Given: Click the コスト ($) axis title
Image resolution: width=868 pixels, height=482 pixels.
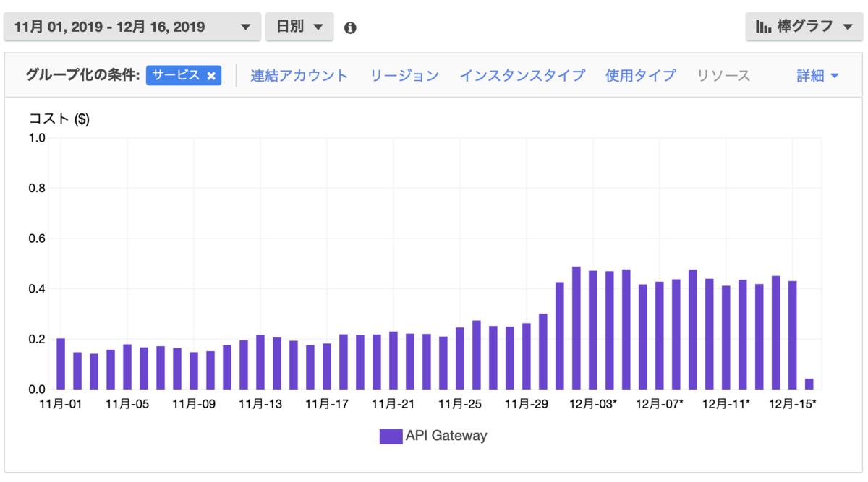Looking at the screenshot, I should (59, 119).
